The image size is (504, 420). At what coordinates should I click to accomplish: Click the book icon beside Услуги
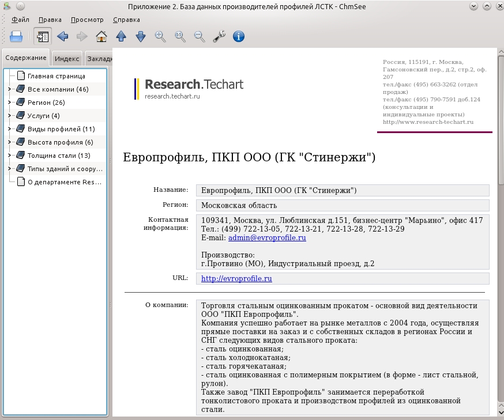coord(21,115)
